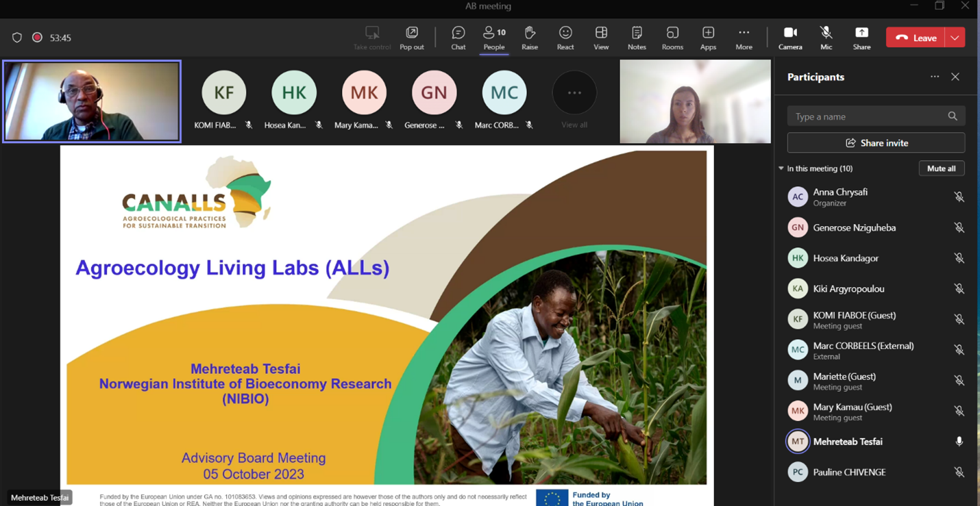Image resolution: width=980 pixels, height=506 pixels.
Task: Toggle Hosea Kandagor's mic icon
Action: point(959,258)
